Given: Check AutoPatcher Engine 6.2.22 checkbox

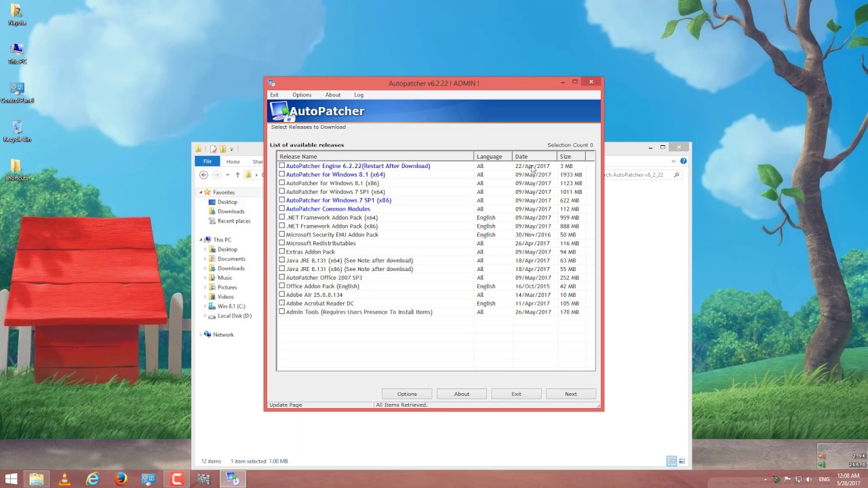Looking at the screenshot, I should coord(282,165).
